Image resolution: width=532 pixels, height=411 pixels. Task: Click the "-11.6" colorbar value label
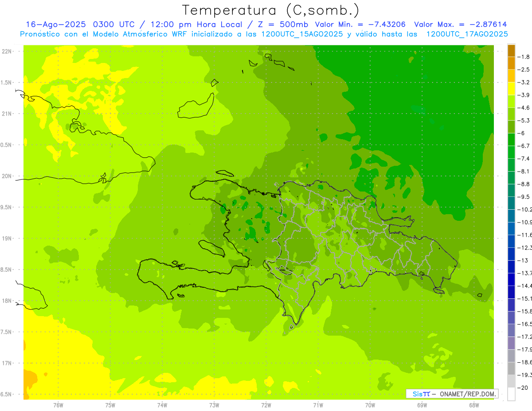[524, 235]
